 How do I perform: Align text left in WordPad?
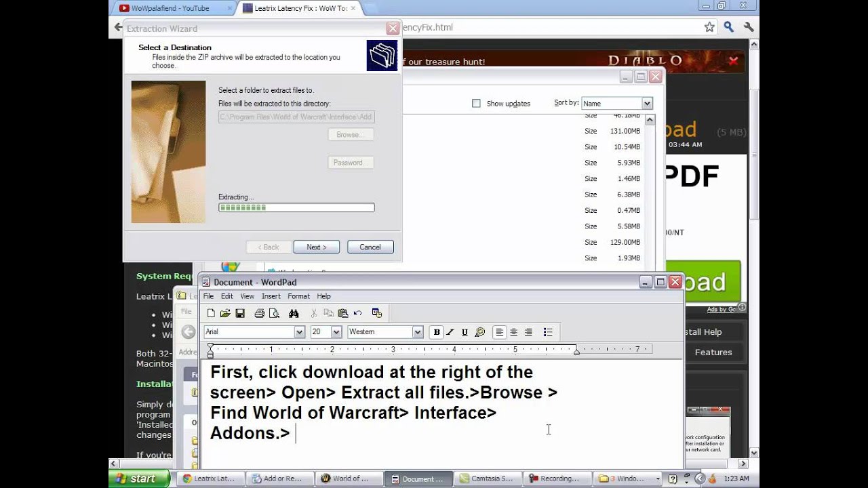[500, 332]
